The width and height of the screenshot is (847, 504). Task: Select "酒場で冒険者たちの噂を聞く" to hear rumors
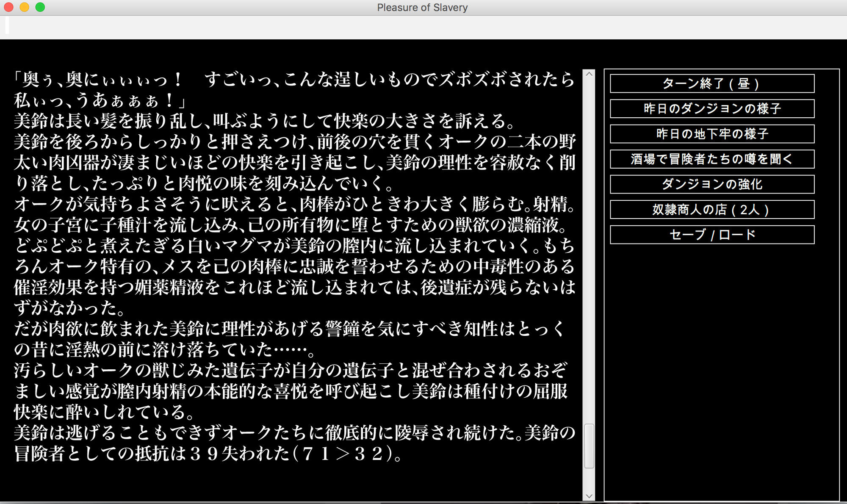click(711, 159)
